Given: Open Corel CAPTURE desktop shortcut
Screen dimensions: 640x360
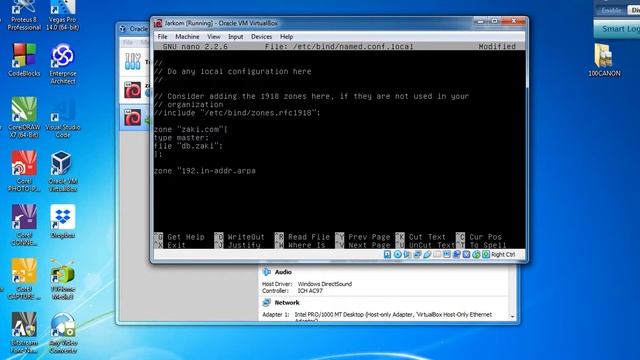Looking at the screenshot, I should 24,280.
